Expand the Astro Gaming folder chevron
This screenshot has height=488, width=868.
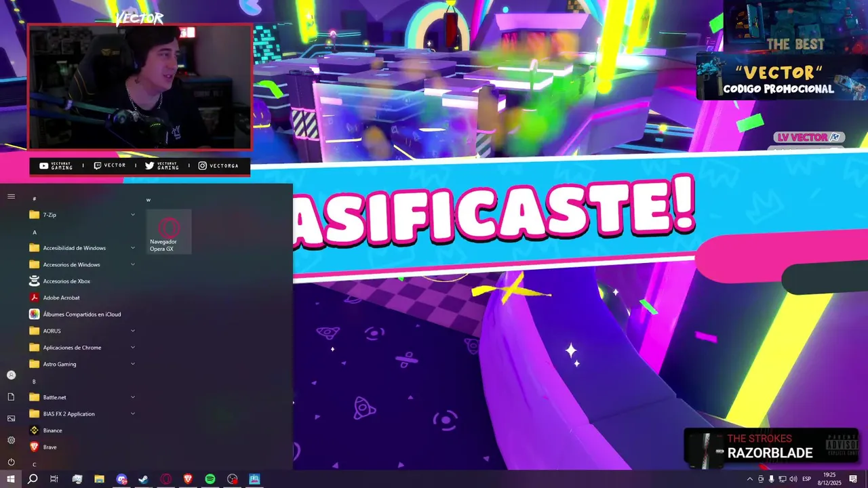(133, 364)
